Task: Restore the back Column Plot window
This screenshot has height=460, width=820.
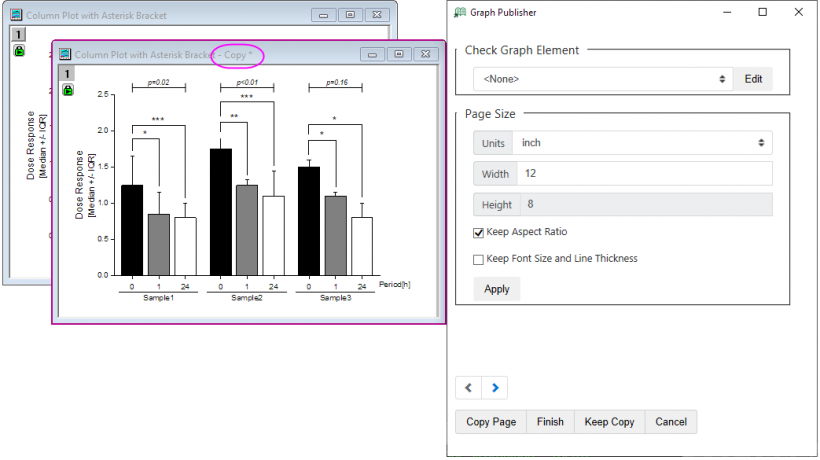Action: 350,15
